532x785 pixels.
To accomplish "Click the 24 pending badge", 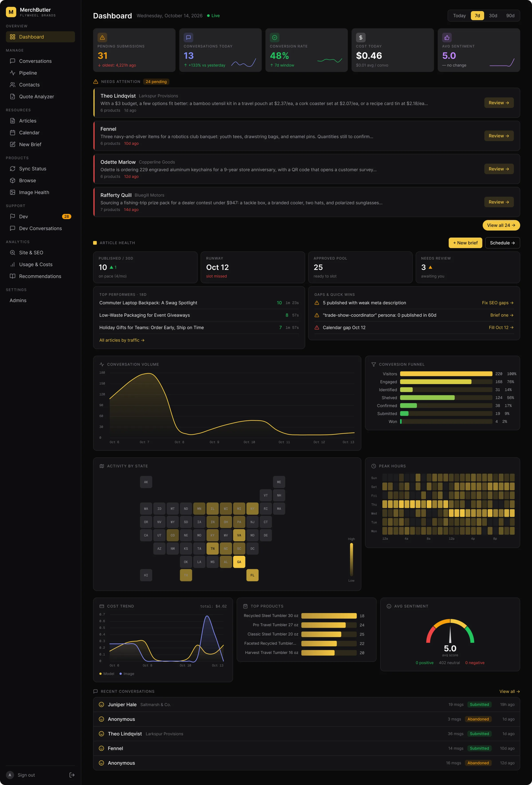I will pyautogui.click(x=156, y=82).
